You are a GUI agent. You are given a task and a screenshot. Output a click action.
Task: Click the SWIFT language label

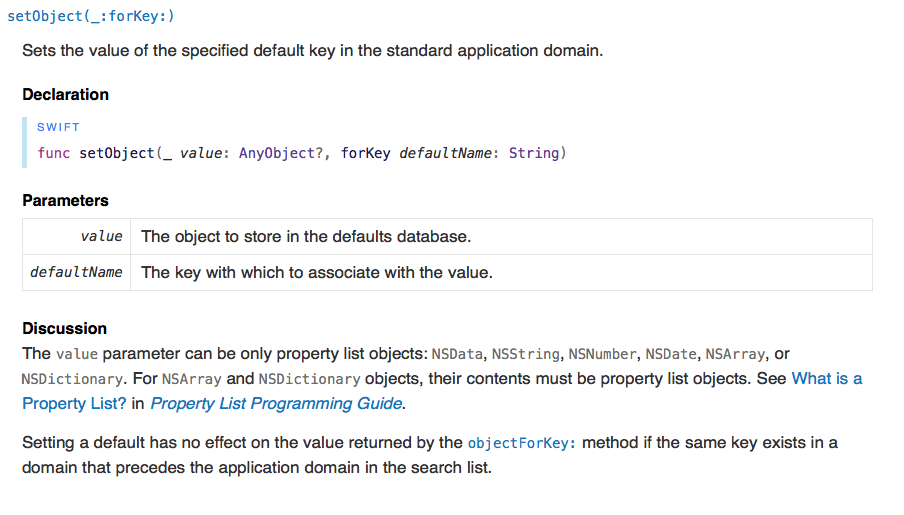click(x=58, y=127)
